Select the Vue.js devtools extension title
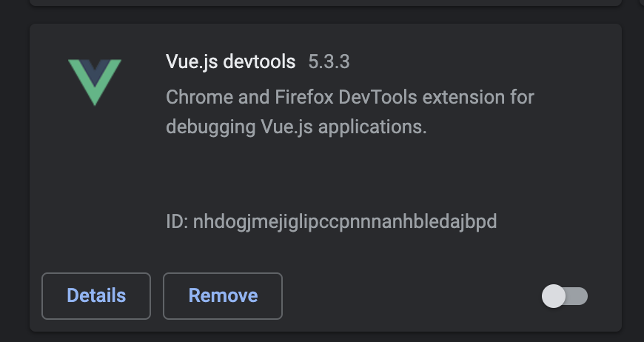Viewport: 644px width, 342px height. (231, 62)
